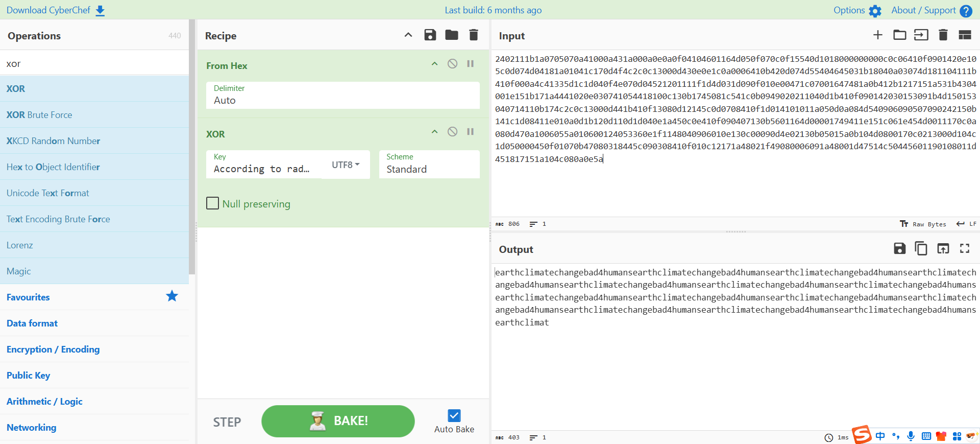980x444 pixels.
Task: Select Hex to Object Identifier operation
Action: point(94,167)
